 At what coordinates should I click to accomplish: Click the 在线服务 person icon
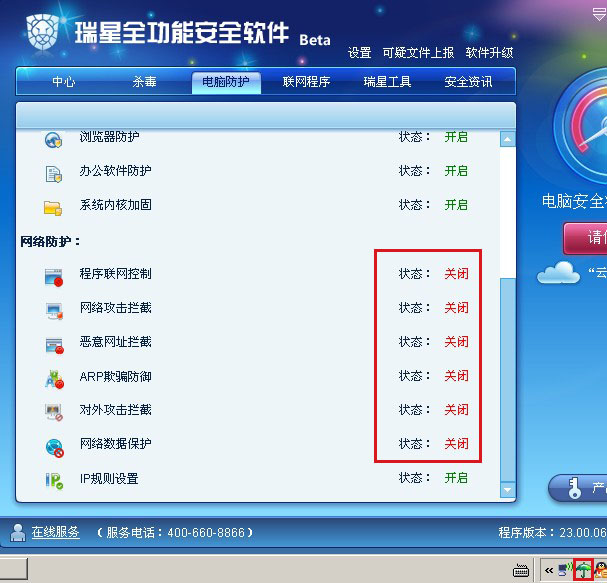pos(17,533)
